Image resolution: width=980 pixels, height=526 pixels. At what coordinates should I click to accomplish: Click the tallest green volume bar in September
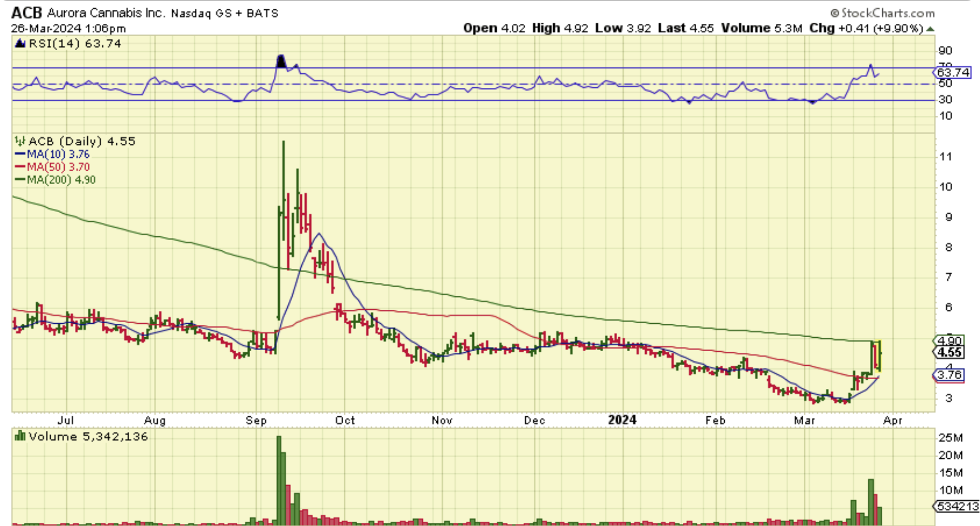[x=279, y=480]
